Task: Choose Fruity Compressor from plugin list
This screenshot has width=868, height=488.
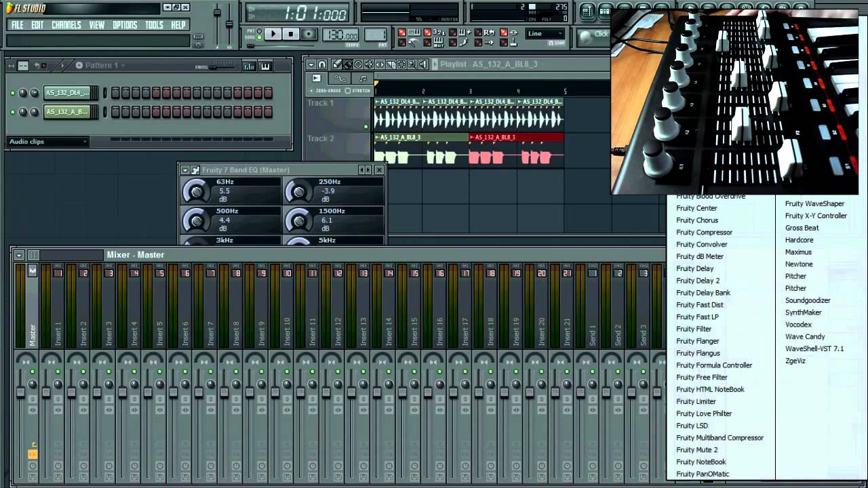Action: click(x=705, y=232)
